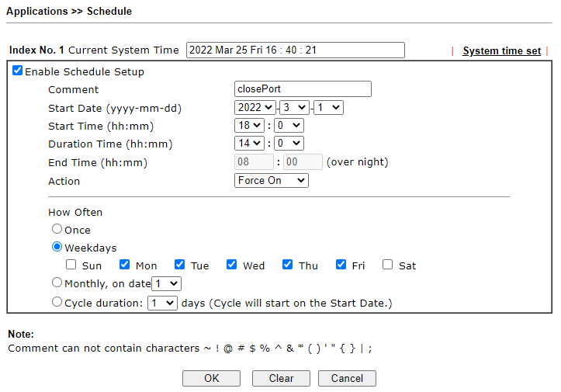Screen dimensions: 561x392
Task: Open the Monthly date number dropdown
Action: (x=166, y=284)
